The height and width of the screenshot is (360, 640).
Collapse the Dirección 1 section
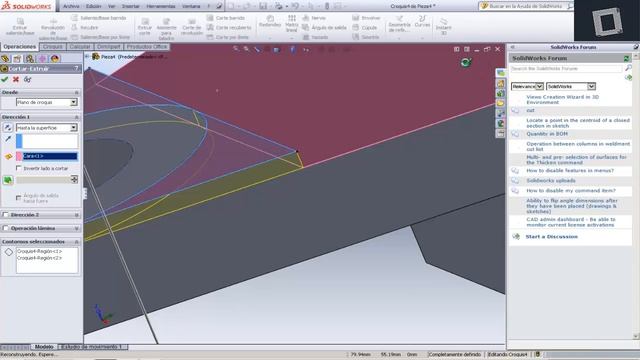(x=76, y=117)
